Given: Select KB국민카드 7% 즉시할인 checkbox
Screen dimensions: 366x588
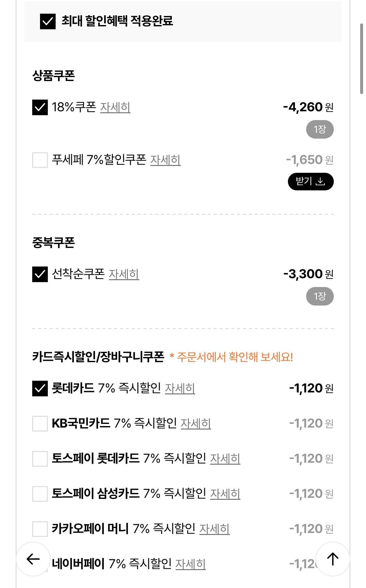Looking at the screenshot, I should [x=40, y=424].
